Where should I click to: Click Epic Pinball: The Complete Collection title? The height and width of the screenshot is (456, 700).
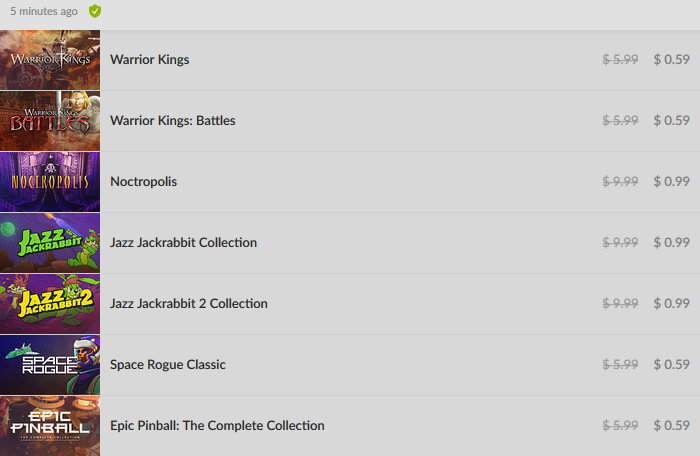point(217,426)
